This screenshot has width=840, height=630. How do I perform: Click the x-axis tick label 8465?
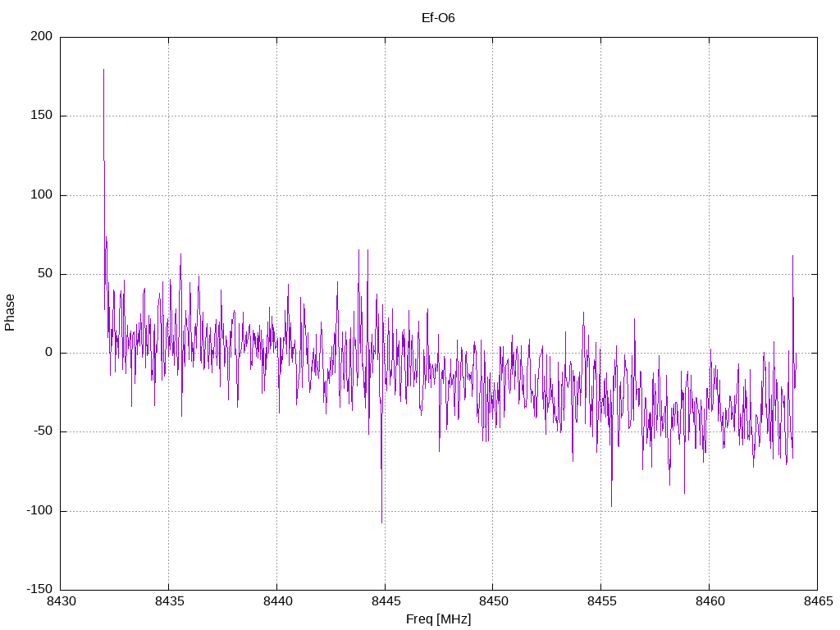point(818,601)
